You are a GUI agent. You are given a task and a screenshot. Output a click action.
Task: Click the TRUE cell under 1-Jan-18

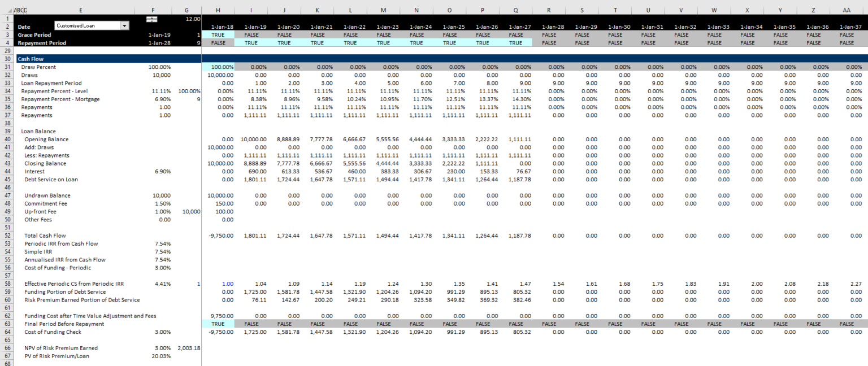(218, 34)
